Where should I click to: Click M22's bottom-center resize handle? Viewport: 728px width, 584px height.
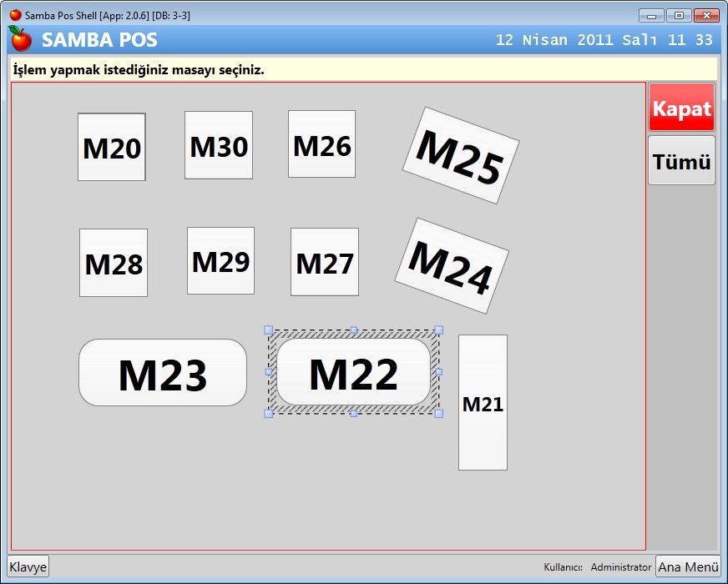[354, 413]
